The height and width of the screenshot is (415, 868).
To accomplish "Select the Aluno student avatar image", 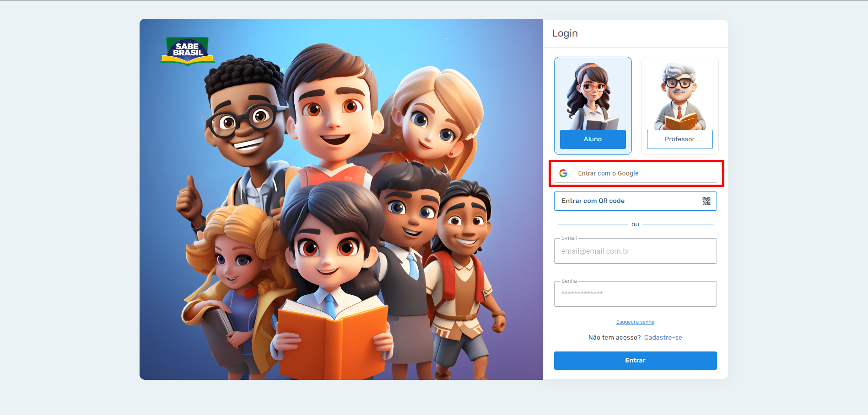I will pyautogui.click(x=593, y=96).
